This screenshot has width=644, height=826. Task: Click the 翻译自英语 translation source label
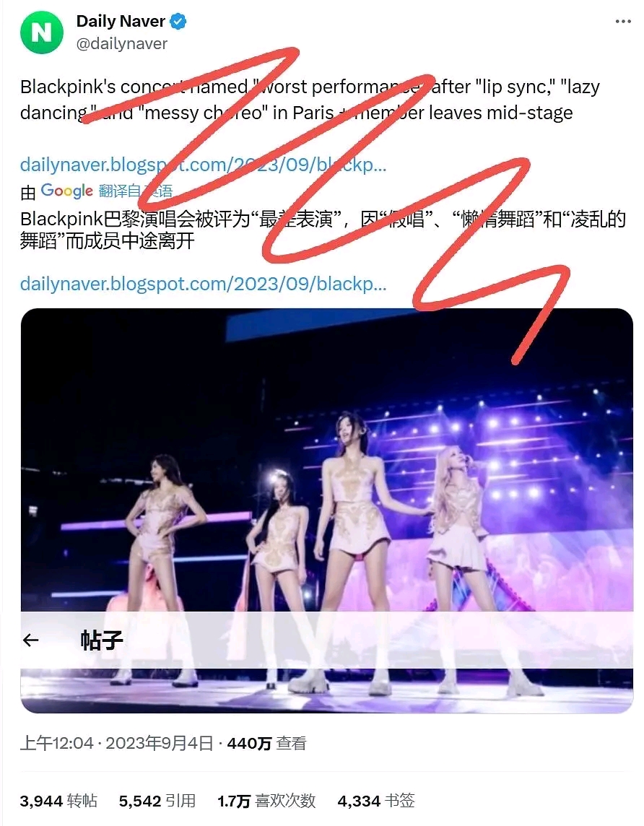click(x=135, y=191)
